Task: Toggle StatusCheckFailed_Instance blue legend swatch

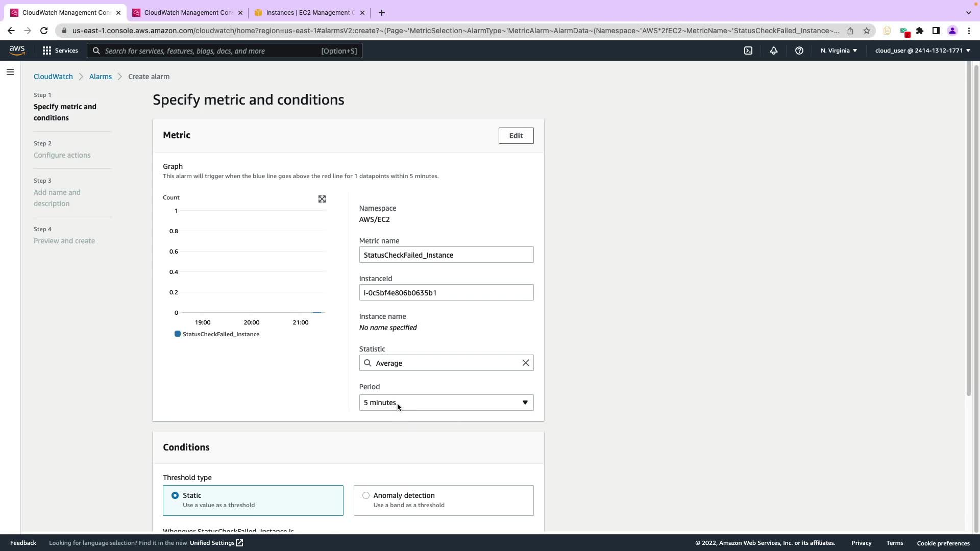Action: [x=178, y=334]
